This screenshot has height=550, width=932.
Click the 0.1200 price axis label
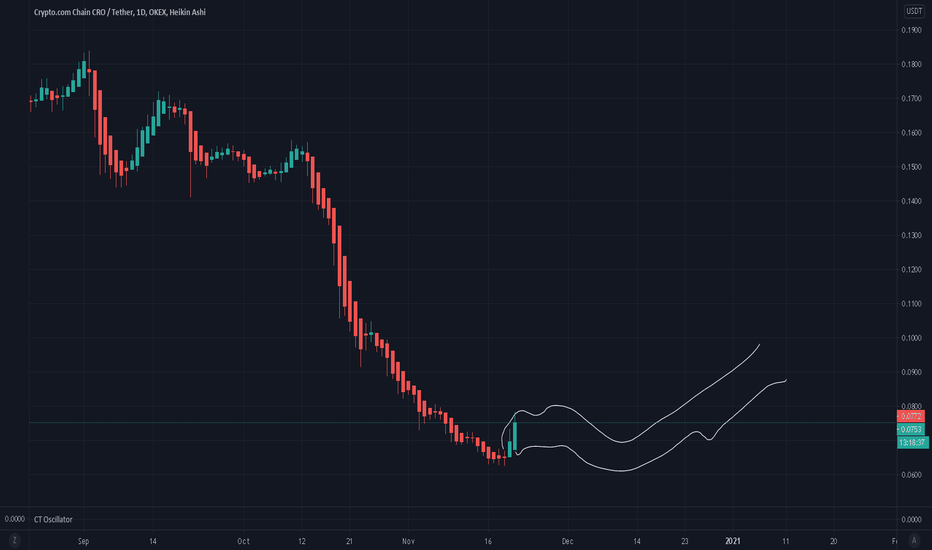click(x=911, y=269)
